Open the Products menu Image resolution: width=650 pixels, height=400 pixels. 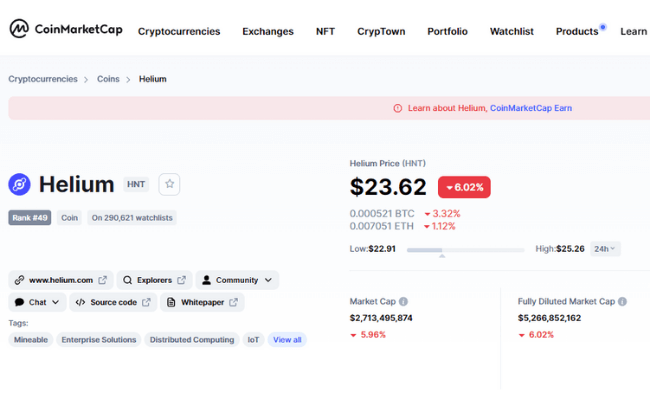tap(577, 32)
